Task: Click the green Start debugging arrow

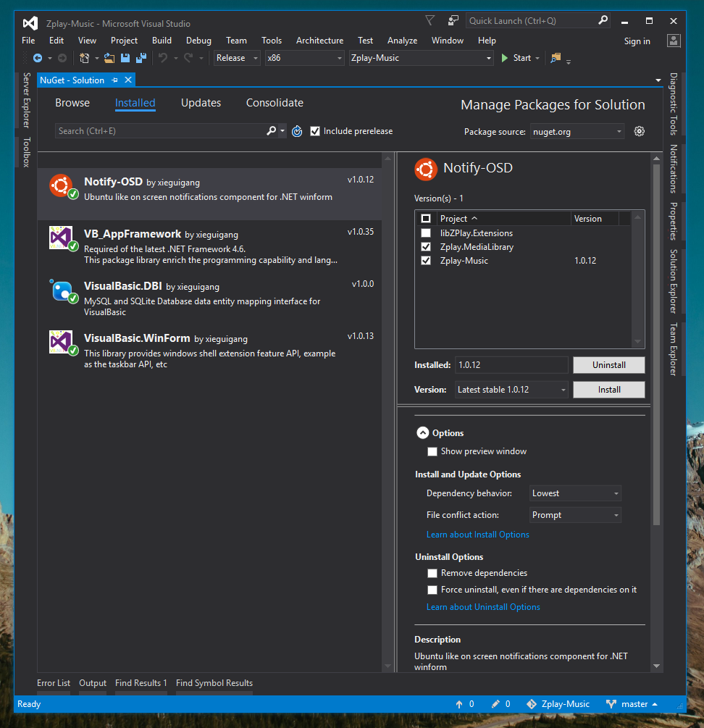Action: (505, 58)
